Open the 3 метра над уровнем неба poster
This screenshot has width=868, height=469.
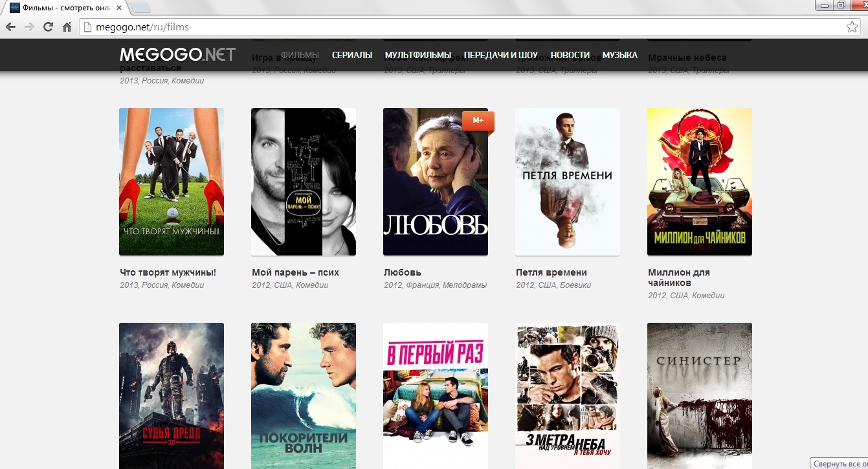(x=568, y=396)
